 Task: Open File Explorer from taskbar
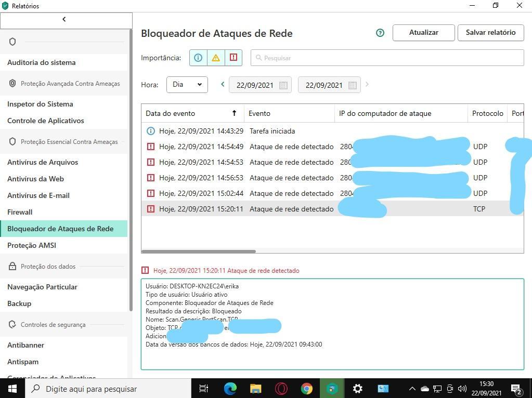click(255, 389)
